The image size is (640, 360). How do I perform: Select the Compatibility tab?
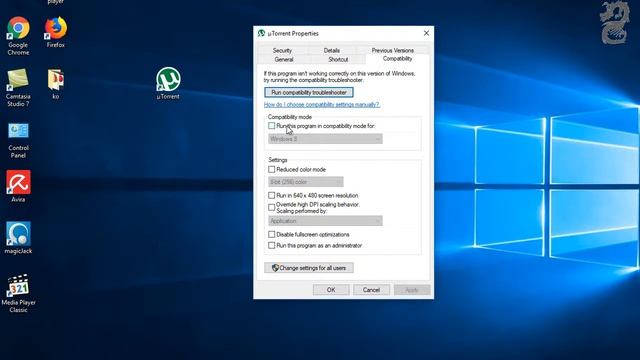(x=398, y=59)
